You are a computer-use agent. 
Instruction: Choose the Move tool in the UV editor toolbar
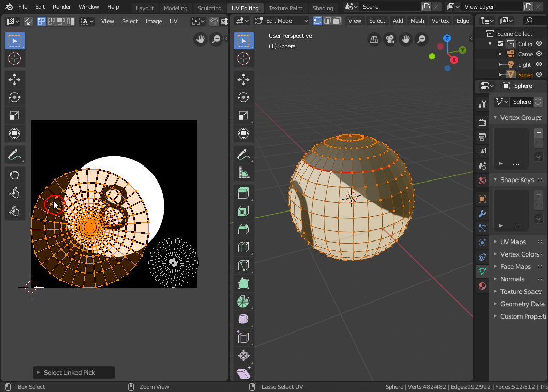(x=14, y=80)
